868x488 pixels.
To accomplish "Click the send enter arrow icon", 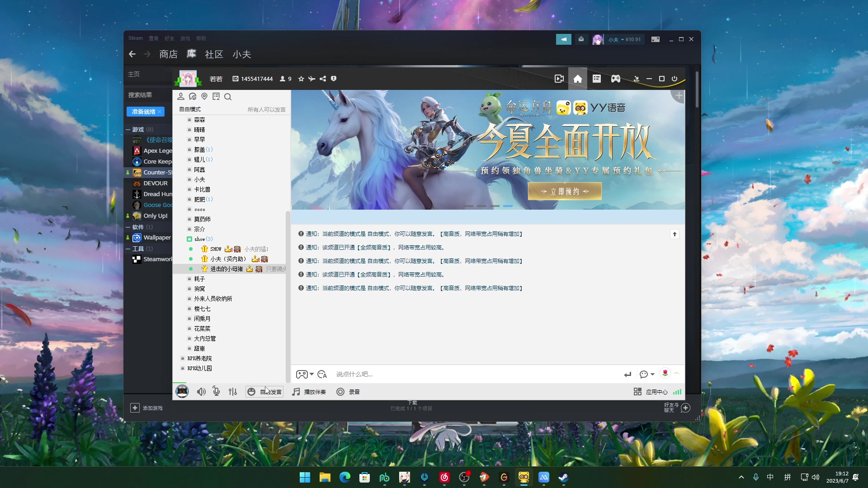I will 627,374.
